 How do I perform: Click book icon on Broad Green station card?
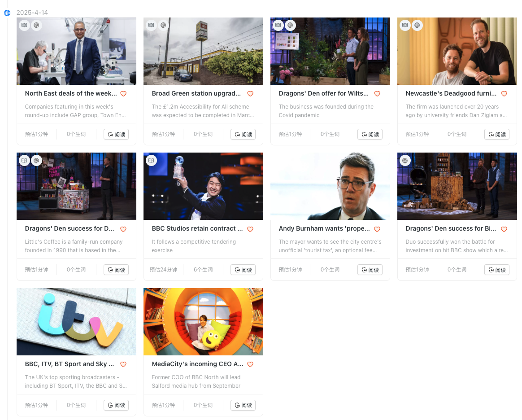pyautogui.click(x=151, y=25)
